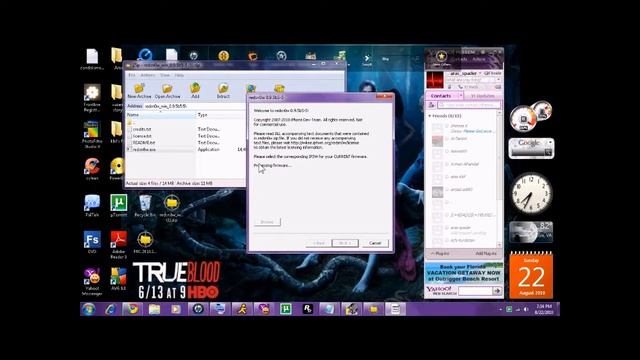Open PalTalk desktop shortcut
This screenshot has height=360, width=640.
92,206
